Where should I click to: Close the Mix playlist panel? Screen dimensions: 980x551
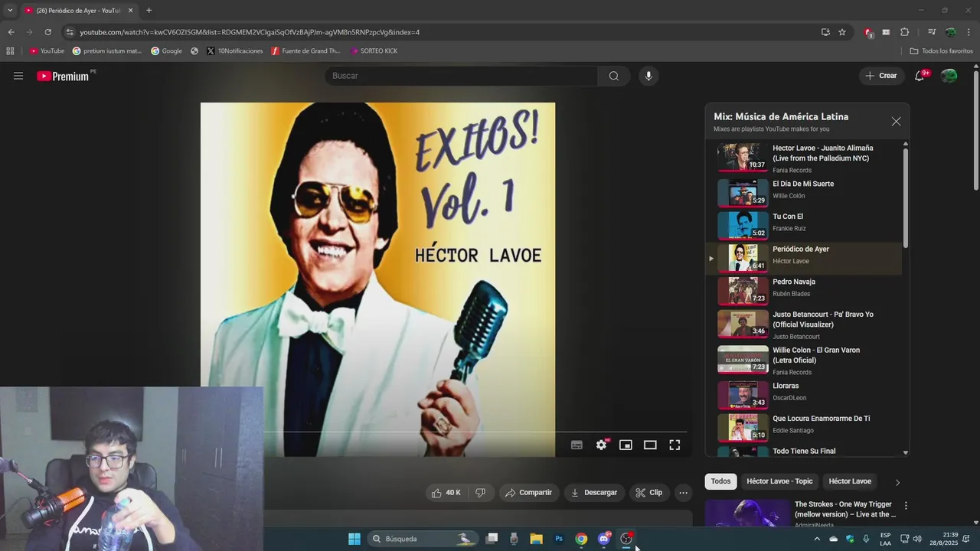coord(896,122)
